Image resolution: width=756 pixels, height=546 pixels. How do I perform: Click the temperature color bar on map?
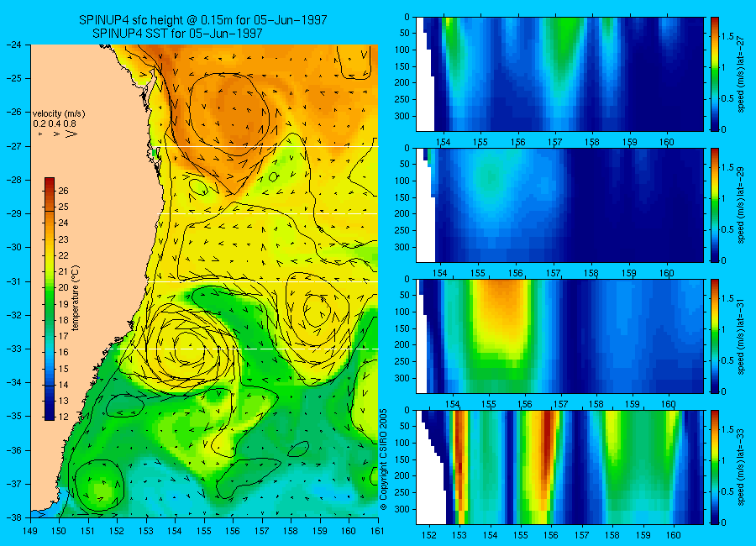coord(50,299)
